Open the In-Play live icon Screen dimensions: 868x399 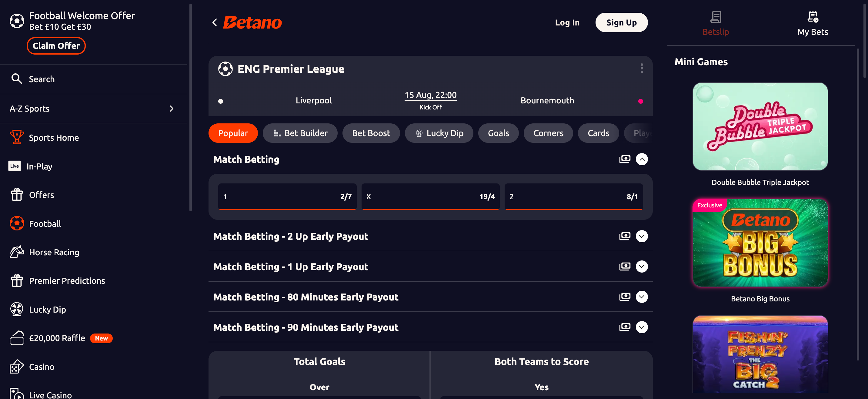click(15, 166)
